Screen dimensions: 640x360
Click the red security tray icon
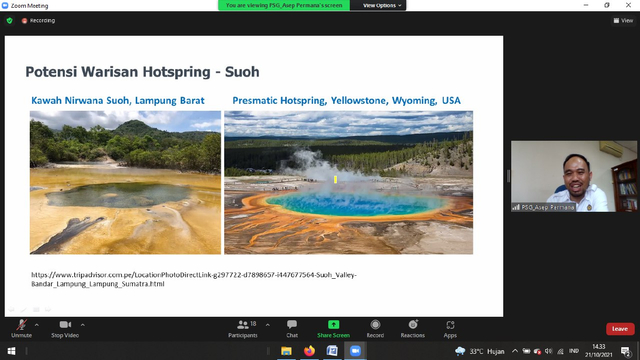pyautogui.click(x=537, y=351)
